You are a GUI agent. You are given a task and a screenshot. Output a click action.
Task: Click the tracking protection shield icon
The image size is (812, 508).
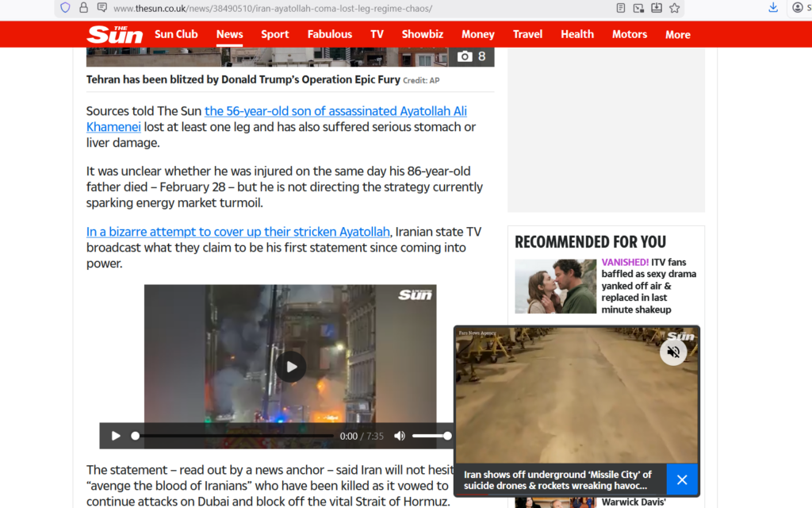66,8
